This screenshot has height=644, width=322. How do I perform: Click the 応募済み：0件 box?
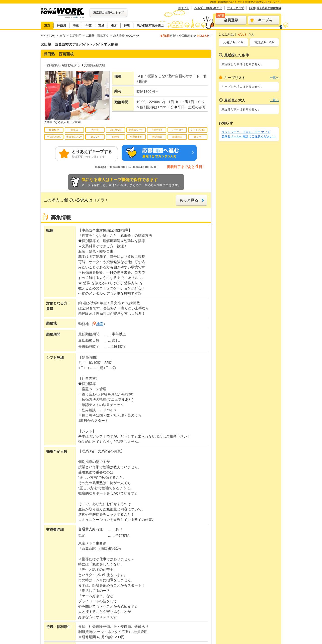pyautogui.click(x=233, y=42)
